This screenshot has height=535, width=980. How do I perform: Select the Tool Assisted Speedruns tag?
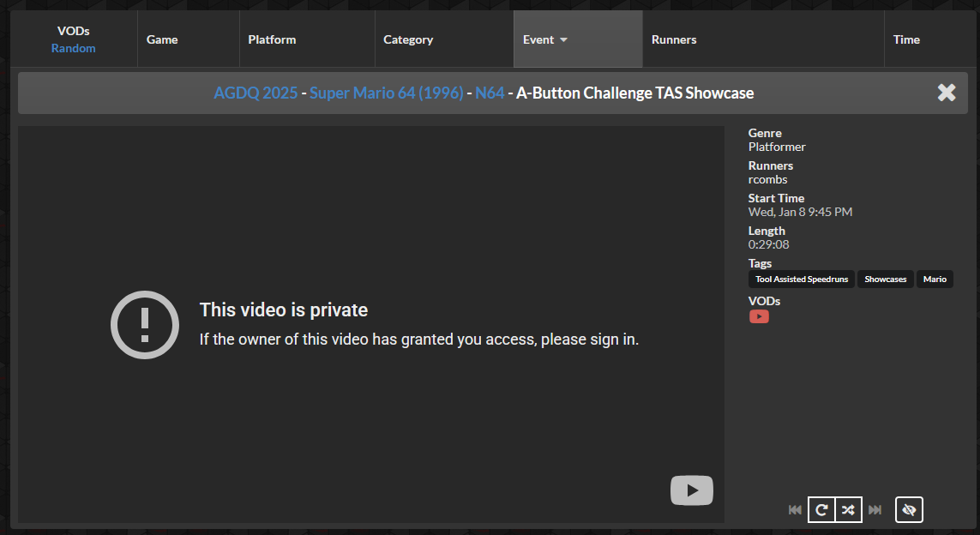[802, 280]
